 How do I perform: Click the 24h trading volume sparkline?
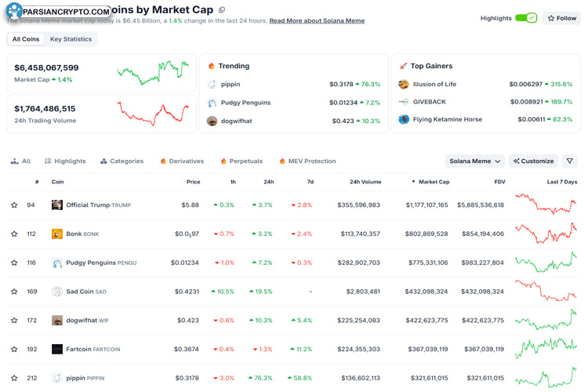[x=153, y=113]
